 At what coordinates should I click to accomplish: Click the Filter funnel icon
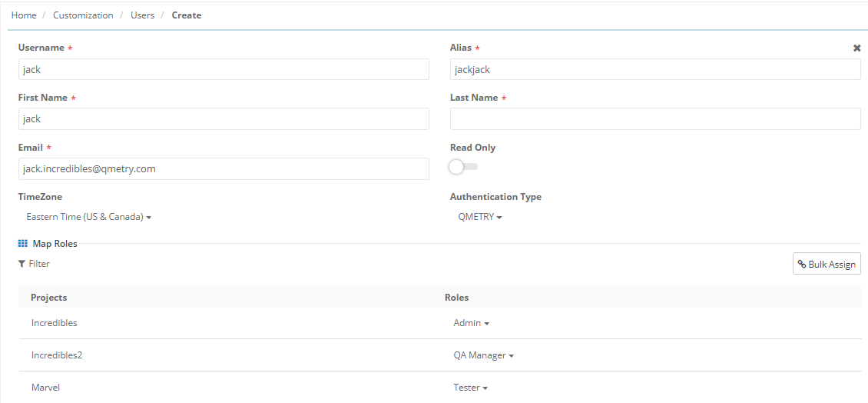pyautogui.click(x=22, y=264)
